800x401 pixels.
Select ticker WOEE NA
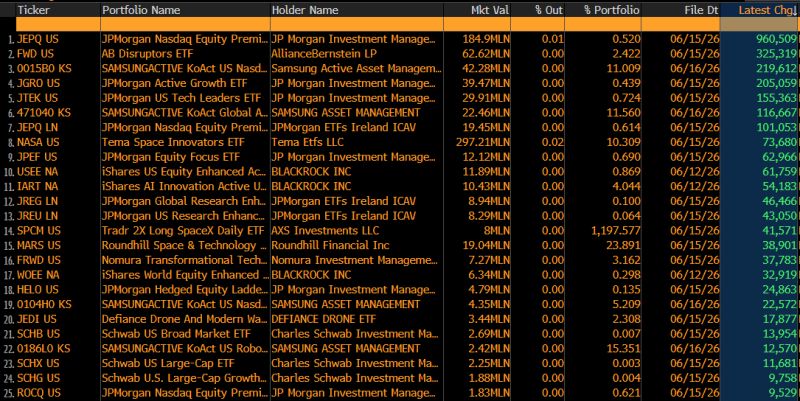(38, 275)
